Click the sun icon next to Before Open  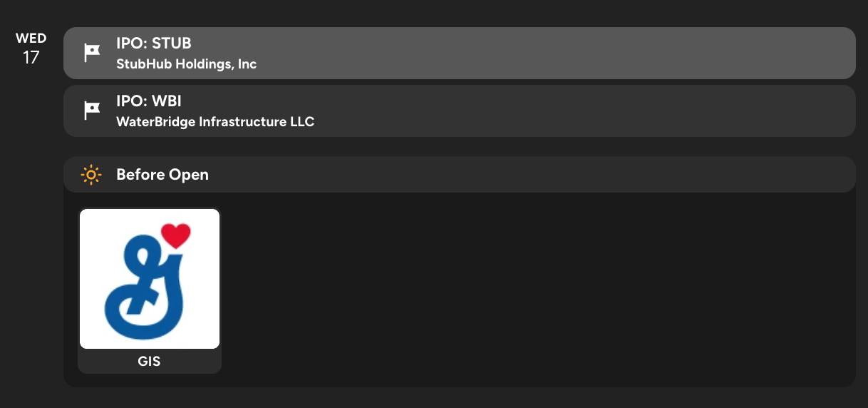tap(91, 175)
